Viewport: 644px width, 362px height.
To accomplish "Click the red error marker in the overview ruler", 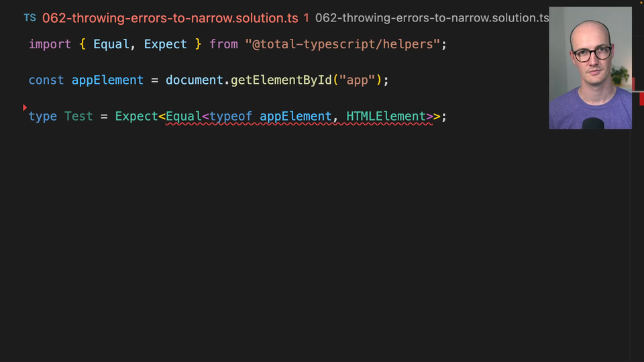I will [641, 99].
